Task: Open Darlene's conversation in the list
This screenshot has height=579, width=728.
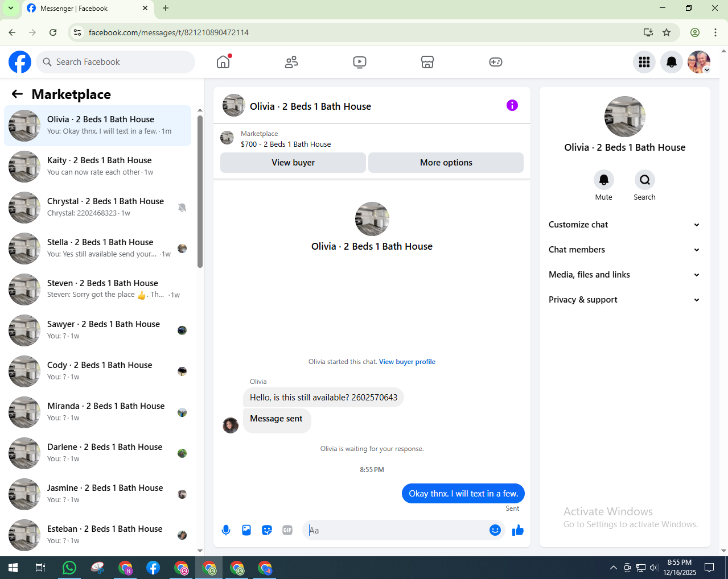Action: 98,453
